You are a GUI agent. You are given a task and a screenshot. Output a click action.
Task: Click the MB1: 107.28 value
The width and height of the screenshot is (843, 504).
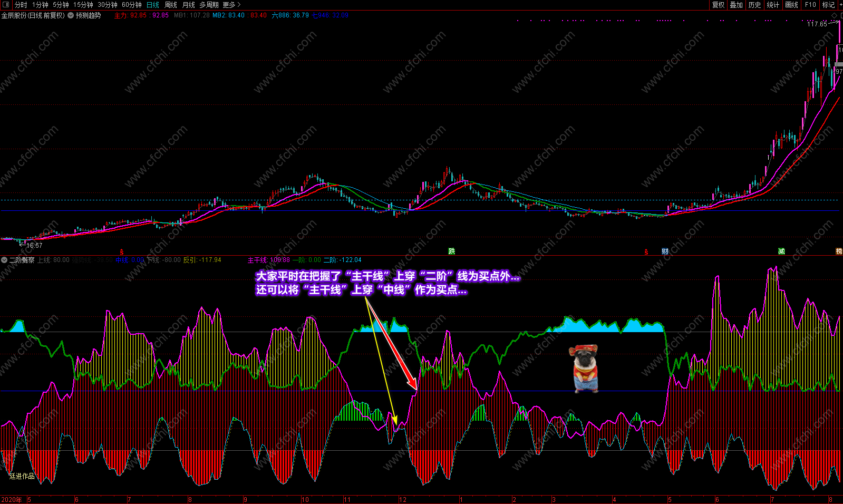click(191, 15)
